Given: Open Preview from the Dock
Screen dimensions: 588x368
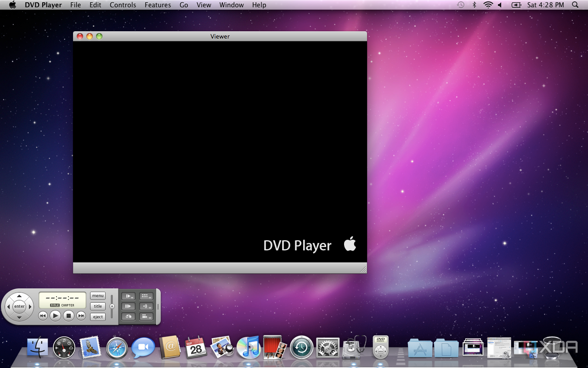Looking at the screenshot, I should click(x=222, y=347).
